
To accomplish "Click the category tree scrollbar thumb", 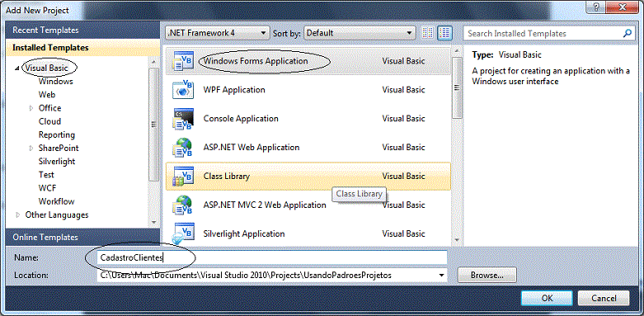I will [x=153, y=124].
